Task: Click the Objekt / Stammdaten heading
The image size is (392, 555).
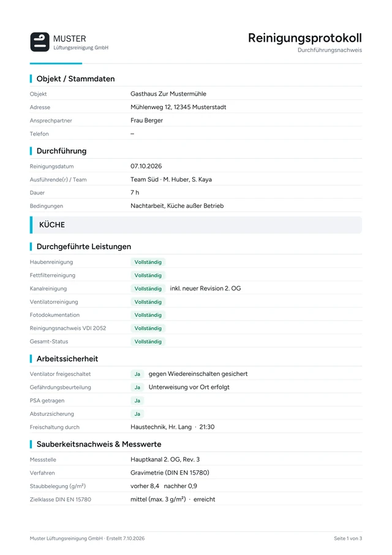Action: (75, 79)
